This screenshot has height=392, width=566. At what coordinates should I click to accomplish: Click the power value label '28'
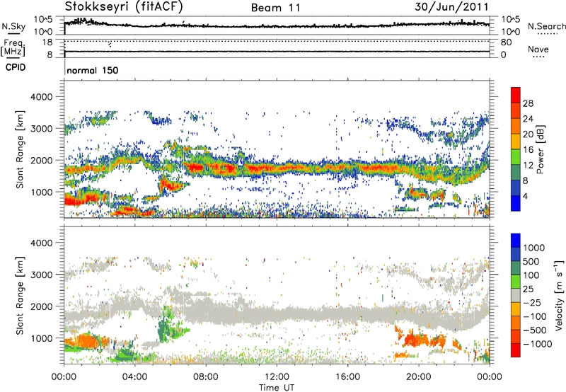coord(528,103)
